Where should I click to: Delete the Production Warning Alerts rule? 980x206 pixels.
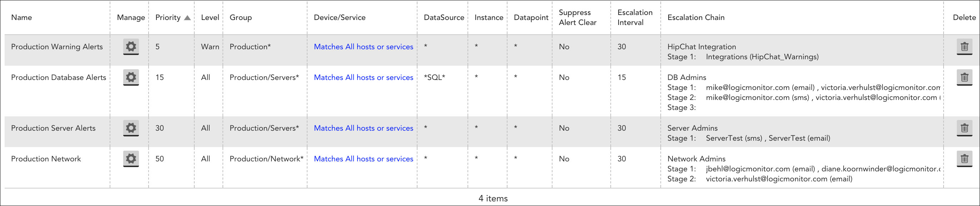pos(964,47)
